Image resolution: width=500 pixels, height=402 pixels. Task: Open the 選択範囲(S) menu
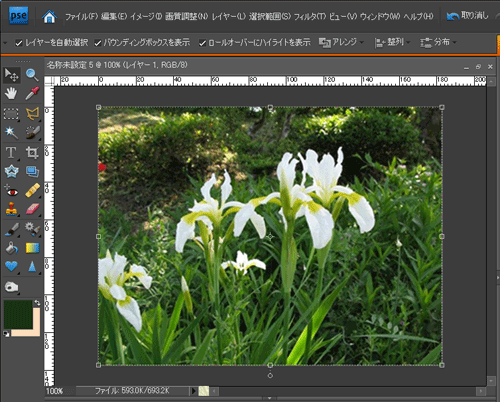coord(270,16)
